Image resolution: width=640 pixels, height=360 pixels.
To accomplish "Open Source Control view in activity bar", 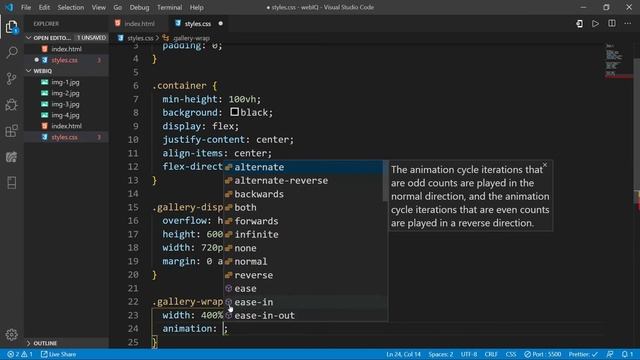I will click(x=11, y=78).
